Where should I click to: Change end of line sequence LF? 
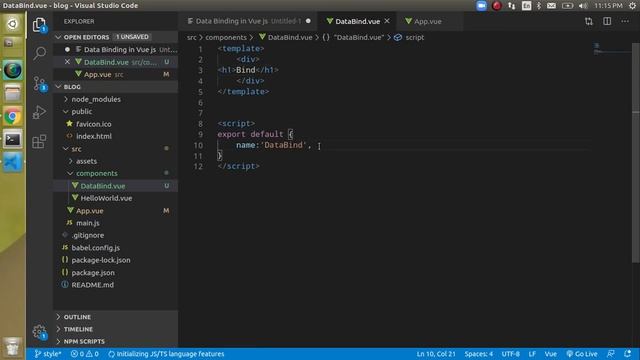[x=532, y=354]
